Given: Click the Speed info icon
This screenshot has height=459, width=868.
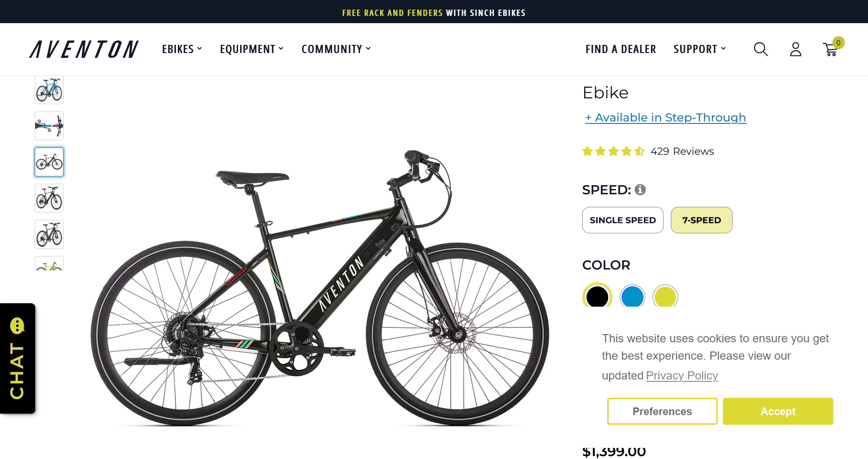Looking at the screenshot, I should pos(640,190).
